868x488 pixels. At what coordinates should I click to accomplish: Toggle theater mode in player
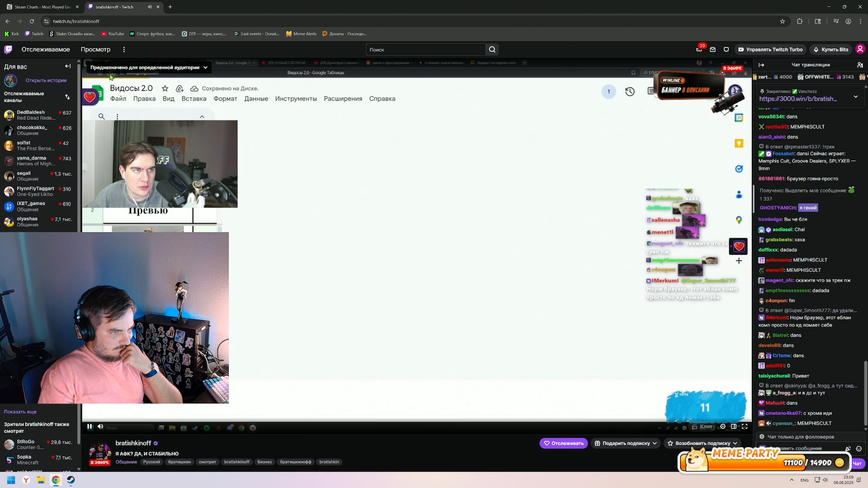[x=734, y=427]
